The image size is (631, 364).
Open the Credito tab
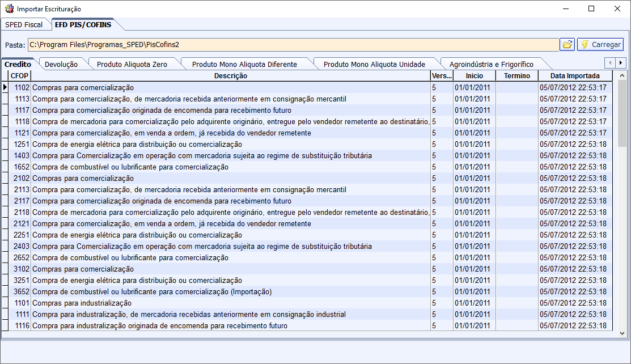click(x=18, y=65)
